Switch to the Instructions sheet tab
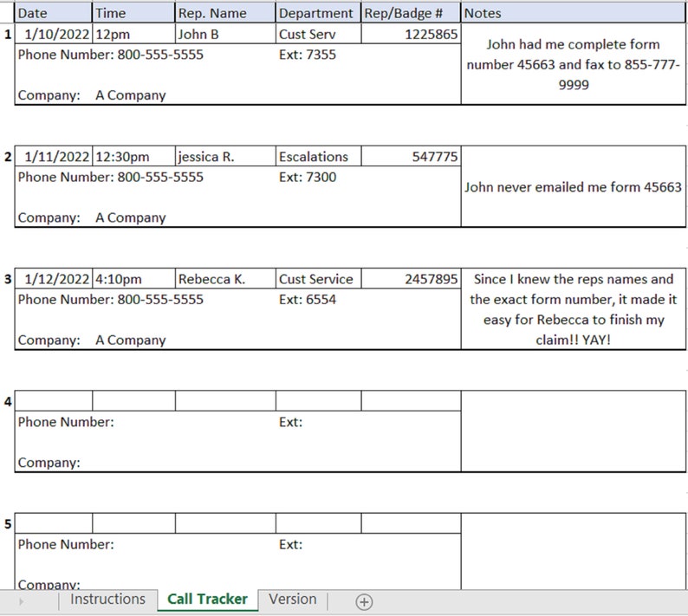 click(x=108, y=600)
